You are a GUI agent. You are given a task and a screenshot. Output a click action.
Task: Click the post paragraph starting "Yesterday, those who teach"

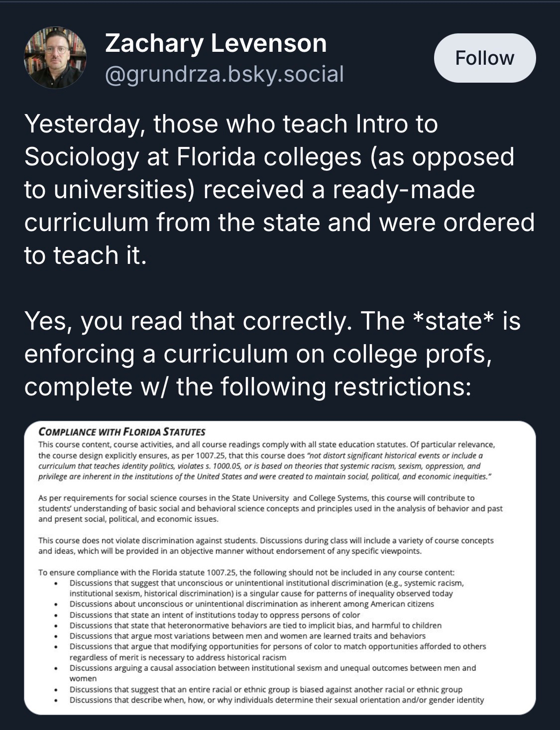coord(279,189)
